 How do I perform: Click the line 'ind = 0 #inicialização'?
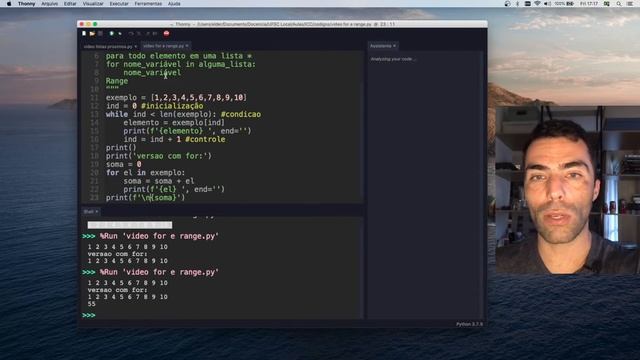155,106
